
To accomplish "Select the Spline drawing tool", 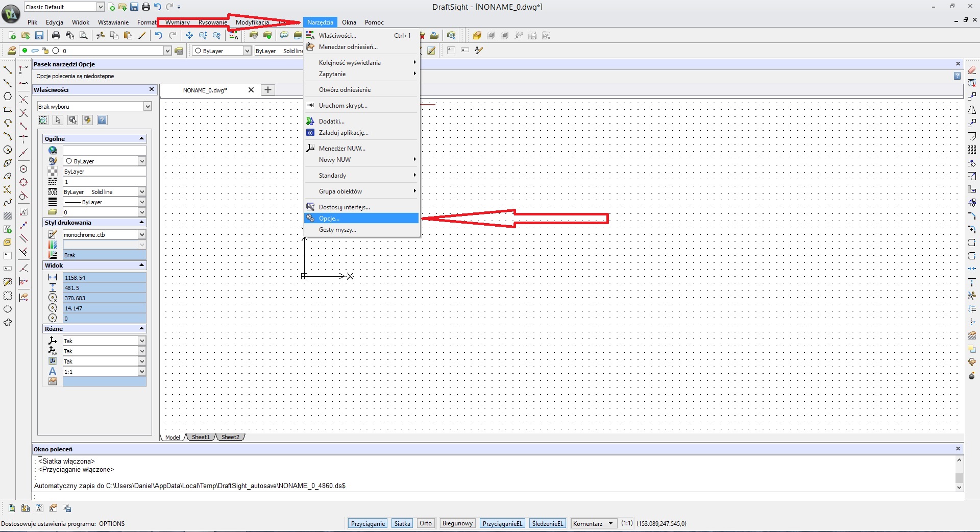I will click(x=8, y=203).
